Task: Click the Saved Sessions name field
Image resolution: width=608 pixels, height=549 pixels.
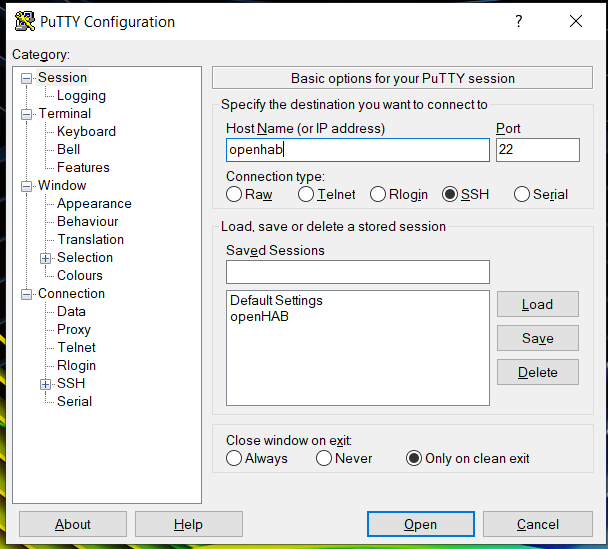Action: (x=358, y=272)
